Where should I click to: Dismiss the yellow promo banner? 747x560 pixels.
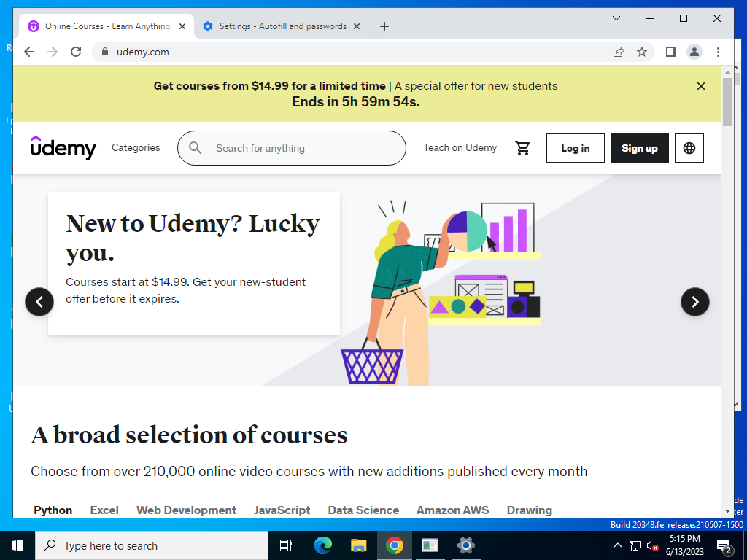(700, 86)
